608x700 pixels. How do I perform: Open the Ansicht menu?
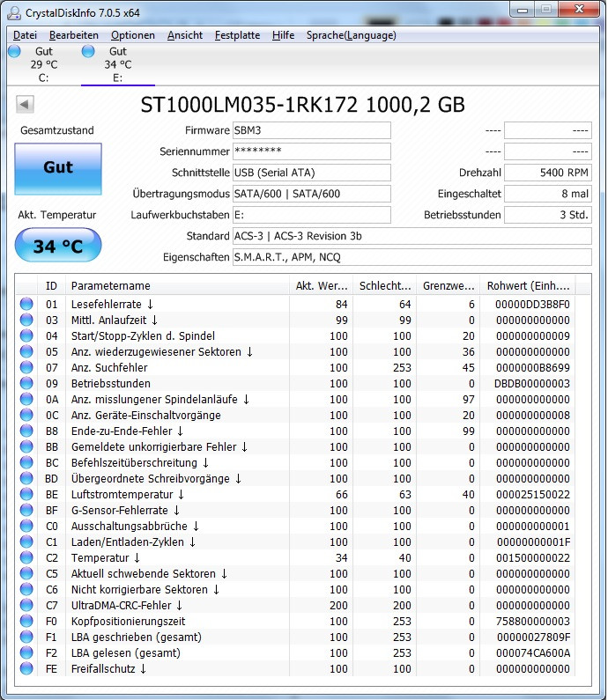pos(185,35)
